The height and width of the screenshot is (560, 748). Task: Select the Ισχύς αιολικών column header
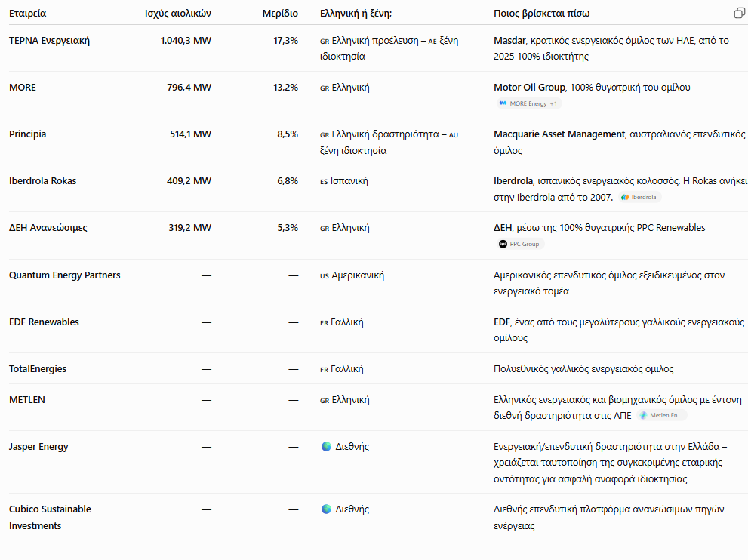click(x=178, y=14)
